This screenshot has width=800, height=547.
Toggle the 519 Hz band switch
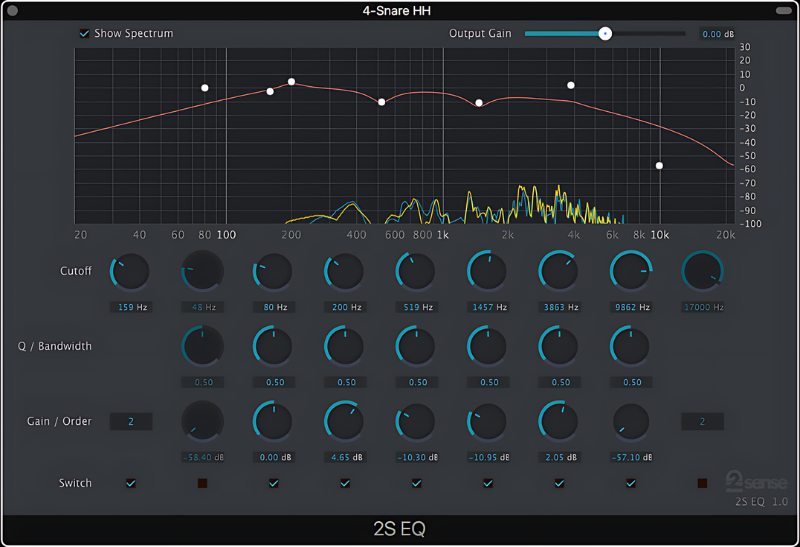click(x=417, y=483)
